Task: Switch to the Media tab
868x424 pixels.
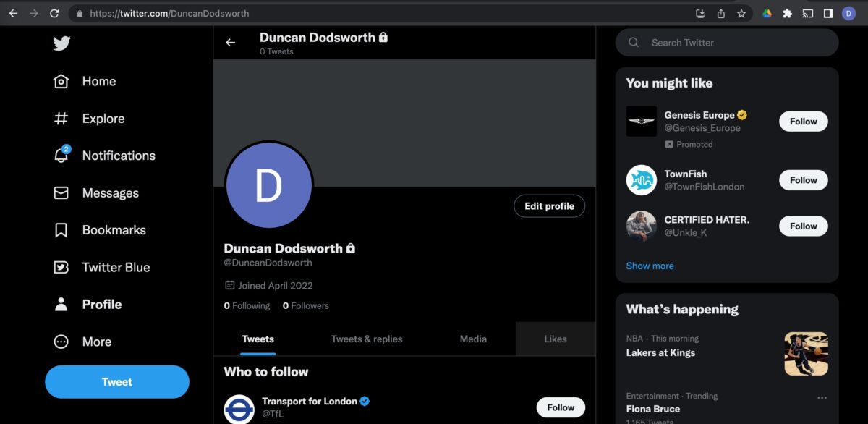Action: (x=473, y=339)
